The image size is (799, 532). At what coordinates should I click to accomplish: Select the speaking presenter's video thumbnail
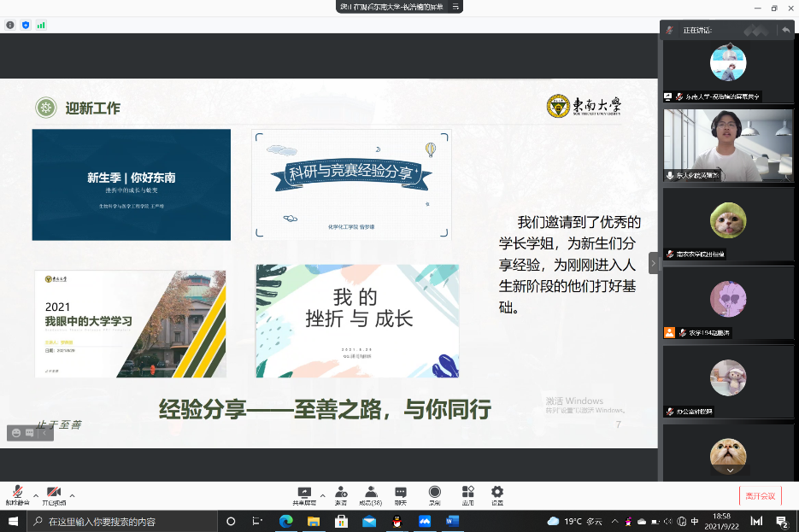click(728, 145)
